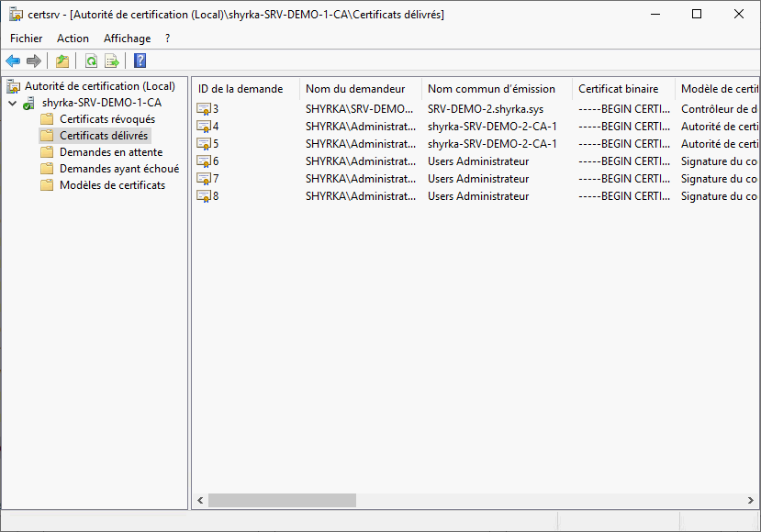This screenshot has width=761, height=532.
Task: Open the Demandes en attente folder
Action: [110, 152]
